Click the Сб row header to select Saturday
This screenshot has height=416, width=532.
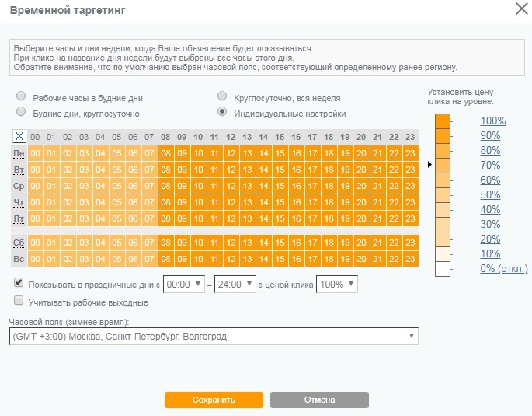[x=19, y=243]
